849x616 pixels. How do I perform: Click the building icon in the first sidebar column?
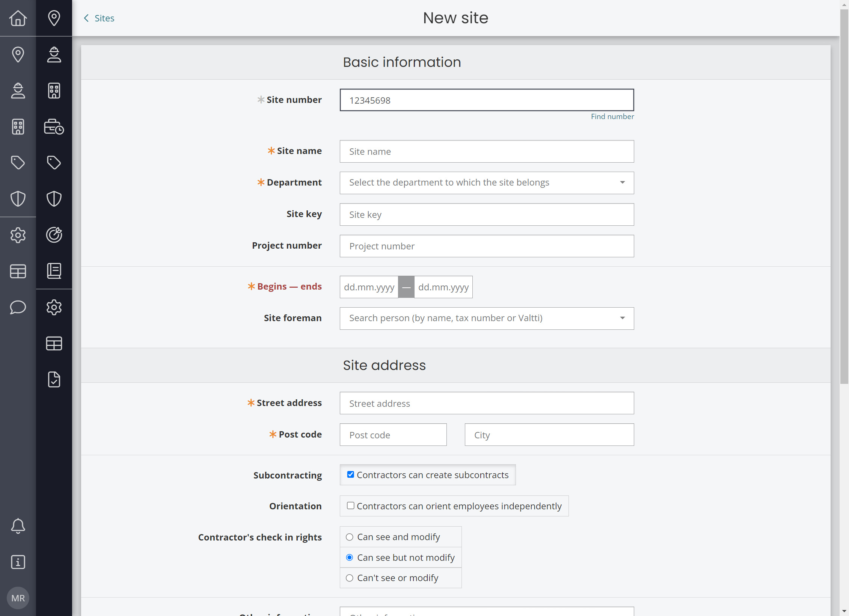[x=18, y=127]
